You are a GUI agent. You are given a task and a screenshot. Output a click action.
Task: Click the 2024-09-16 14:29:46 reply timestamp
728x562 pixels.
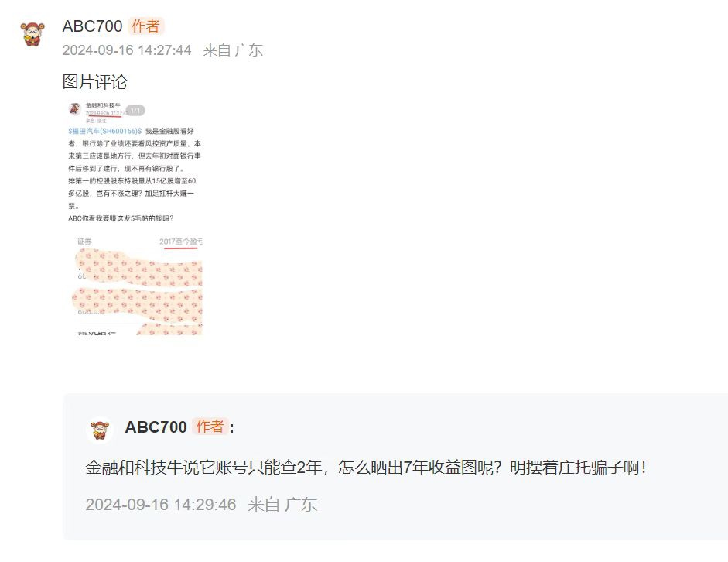tap(161, 505)
